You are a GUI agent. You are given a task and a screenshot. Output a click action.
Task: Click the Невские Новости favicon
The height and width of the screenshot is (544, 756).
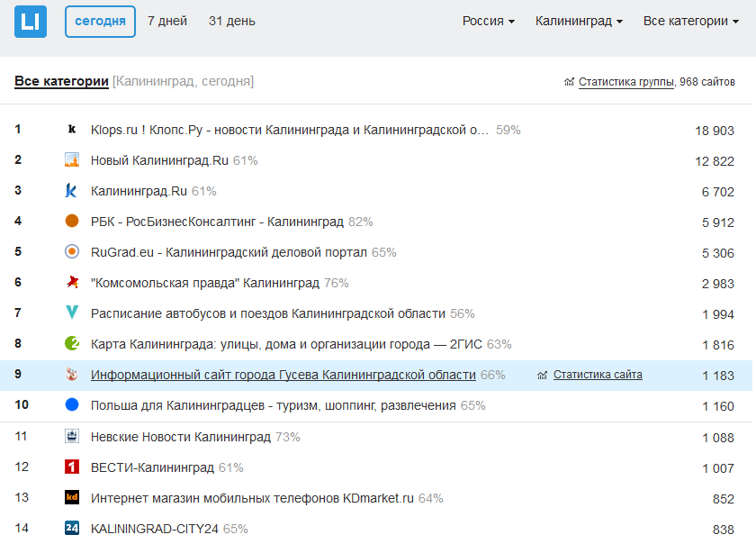point(72,436)
